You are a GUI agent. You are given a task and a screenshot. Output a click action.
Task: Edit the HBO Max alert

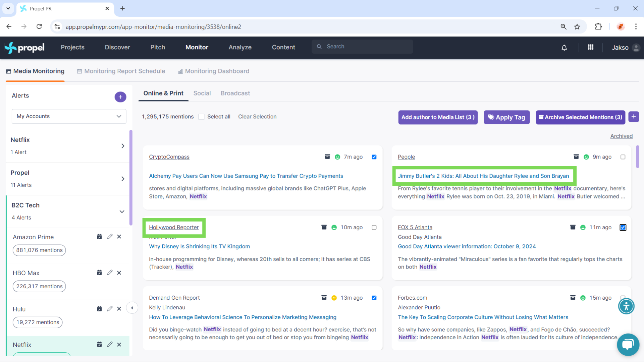110,273
